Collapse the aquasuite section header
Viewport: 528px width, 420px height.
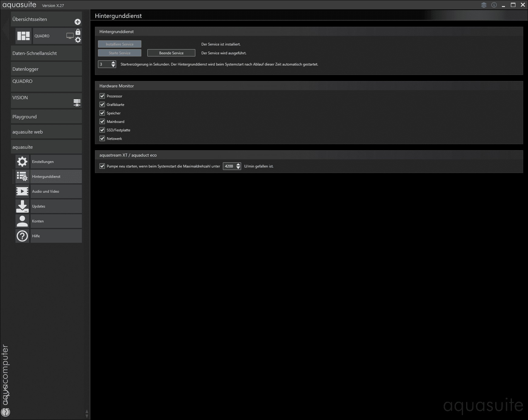point(46,147)
